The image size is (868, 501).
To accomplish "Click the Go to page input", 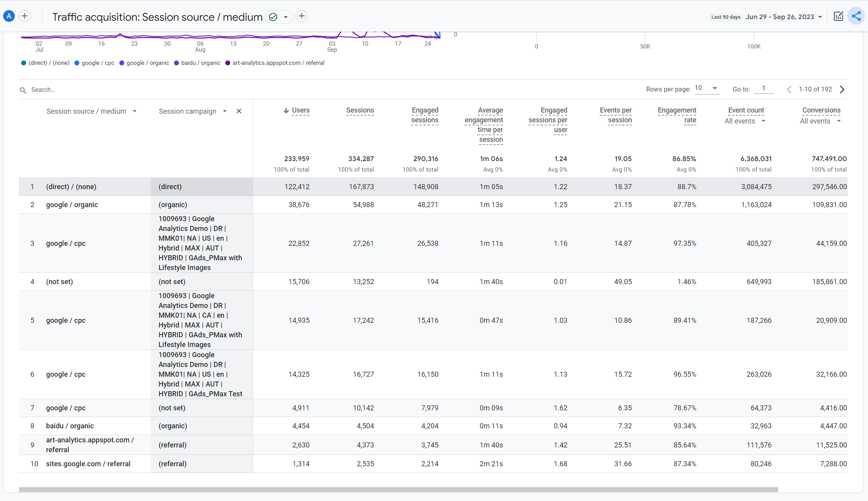I will [763, 89].
